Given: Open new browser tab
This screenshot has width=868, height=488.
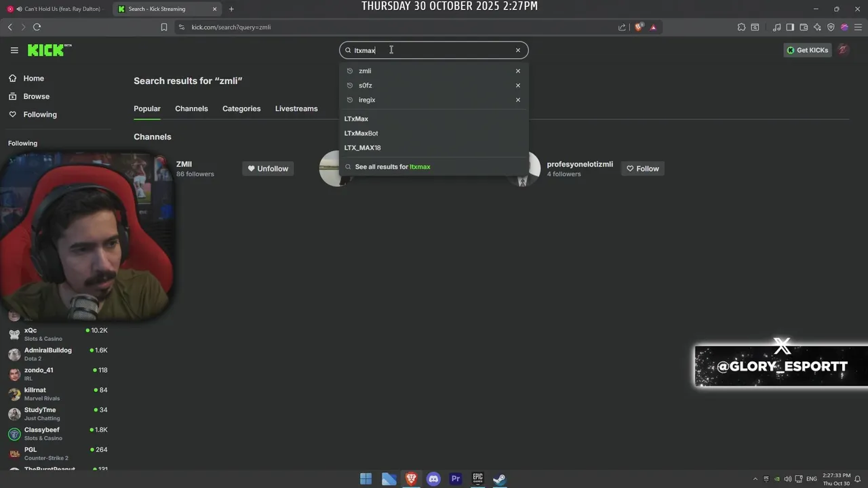Looking at the screenshot, I should click(231, 9).
